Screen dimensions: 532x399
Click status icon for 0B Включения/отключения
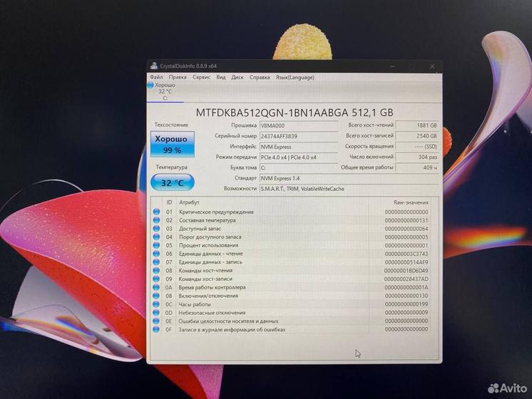coord(156,296)
